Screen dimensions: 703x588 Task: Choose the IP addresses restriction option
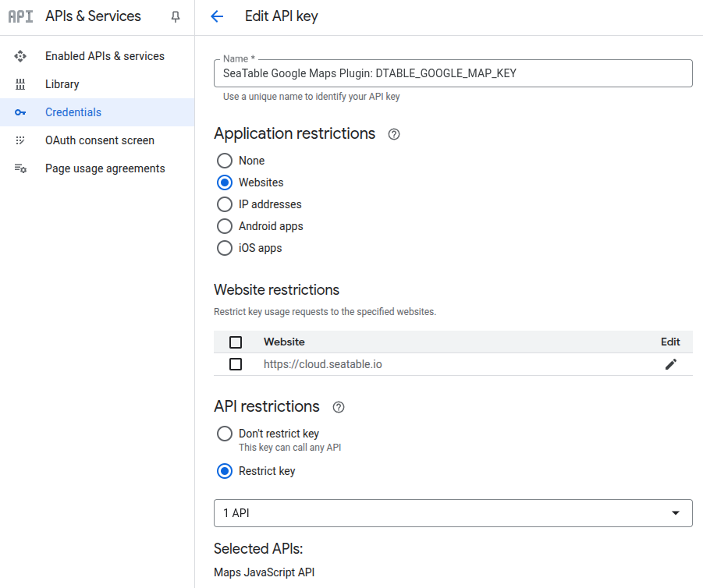225,204
